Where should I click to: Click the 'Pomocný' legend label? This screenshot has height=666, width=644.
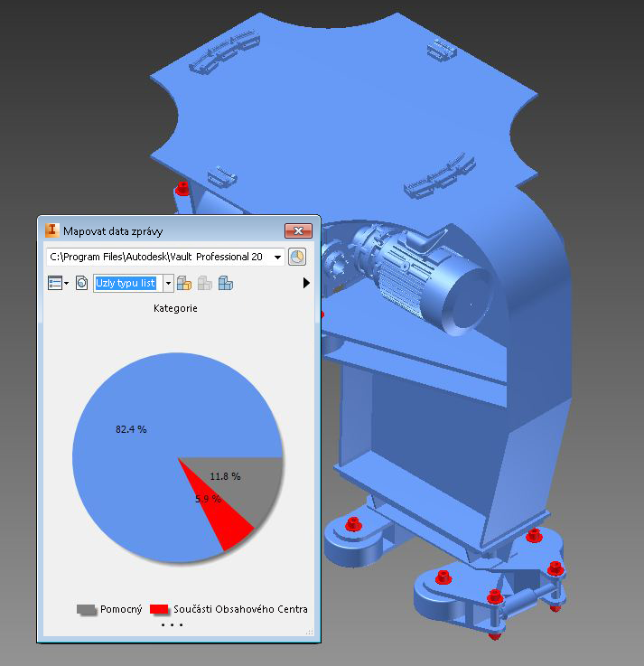coord(121,609)
